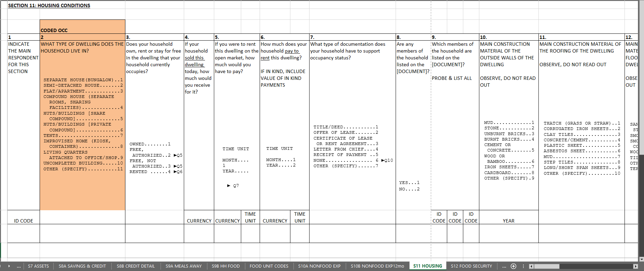Click the next sheet scroll arrow

pyautogui.click(x=9, y=266)
